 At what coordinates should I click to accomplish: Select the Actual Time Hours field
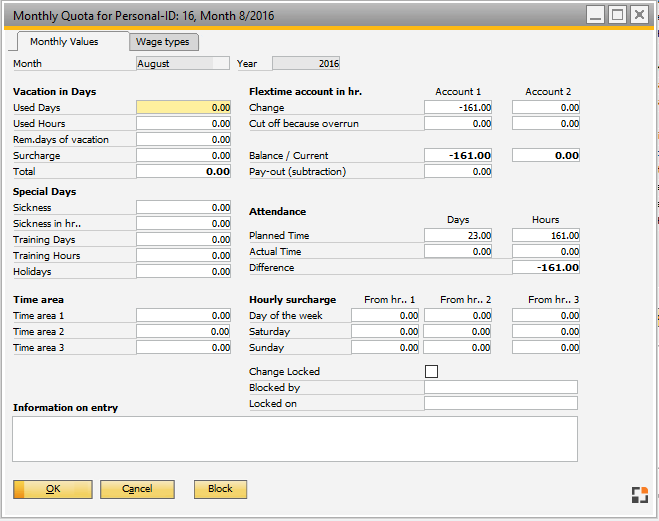point(546,252)
